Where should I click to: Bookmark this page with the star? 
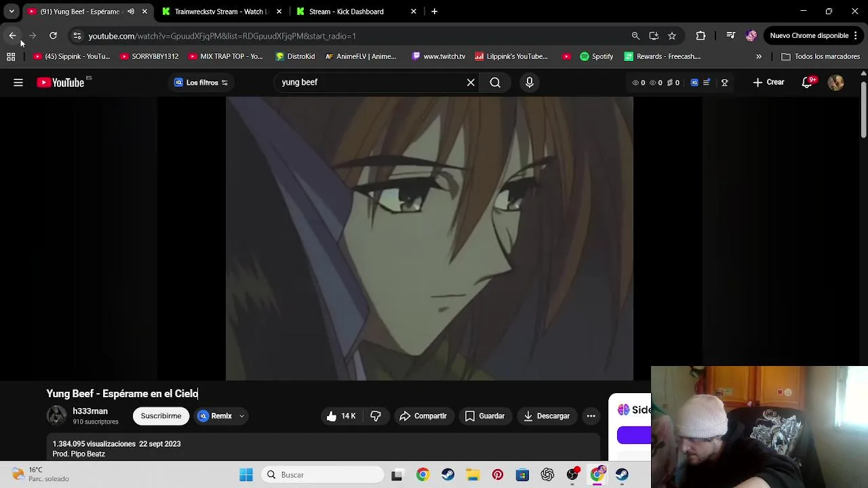pos(672,36)
